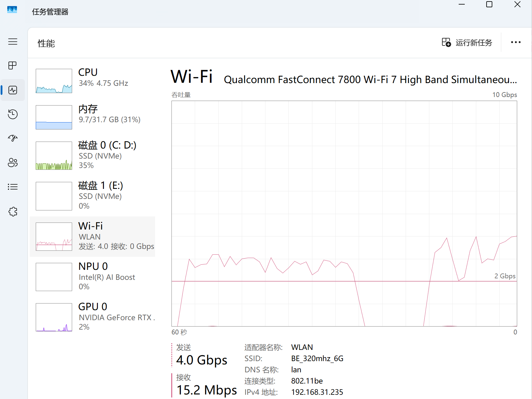Select the GPU 0 NVIDIA GeForce item
The width and height of the screenshot is (532, 399).
92,317
